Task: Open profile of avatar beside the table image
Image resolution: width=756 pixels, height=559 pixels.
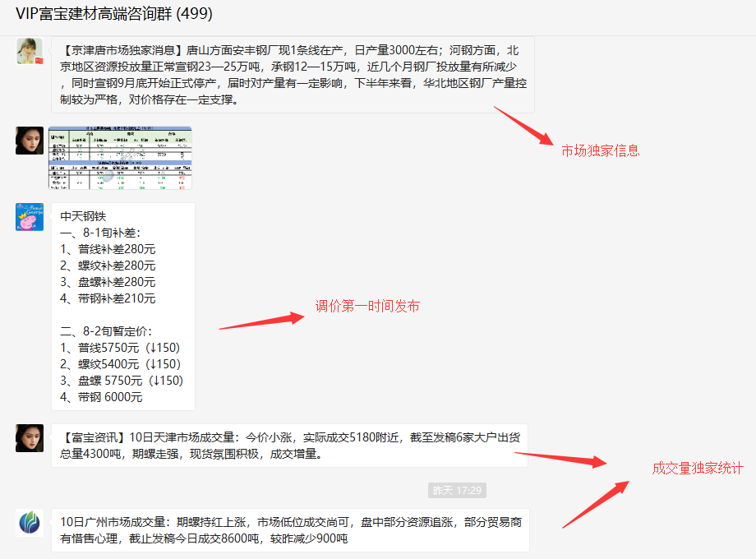Action: pos(30,141)
